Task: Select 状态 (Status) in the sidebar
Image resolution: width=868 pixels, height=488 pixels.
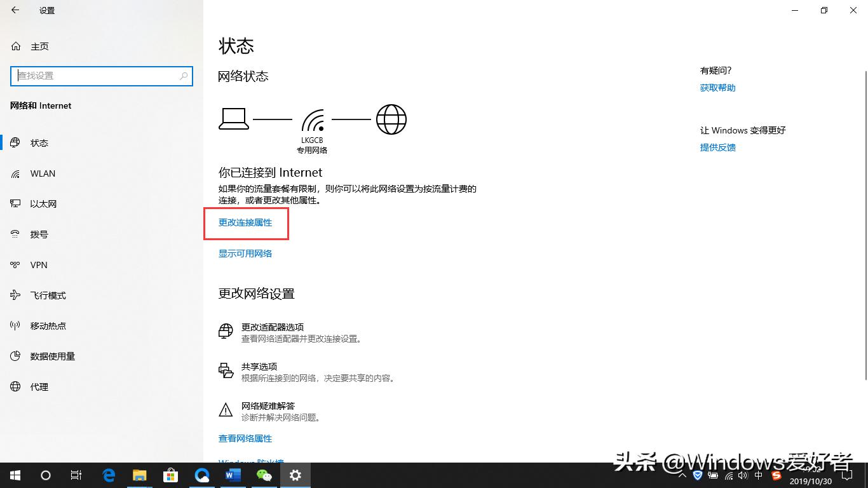Action: click(x=39, y=142)
